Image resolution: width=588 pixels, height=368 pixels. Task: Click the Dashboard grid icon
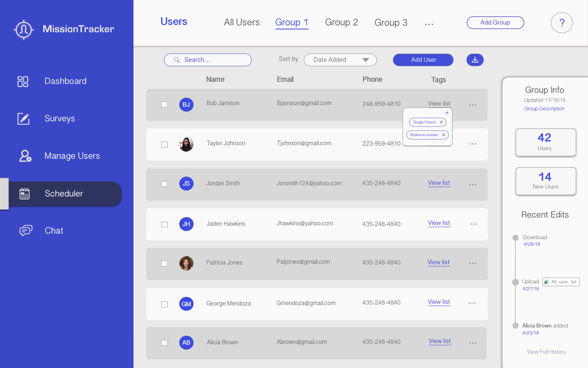point(23,81)
